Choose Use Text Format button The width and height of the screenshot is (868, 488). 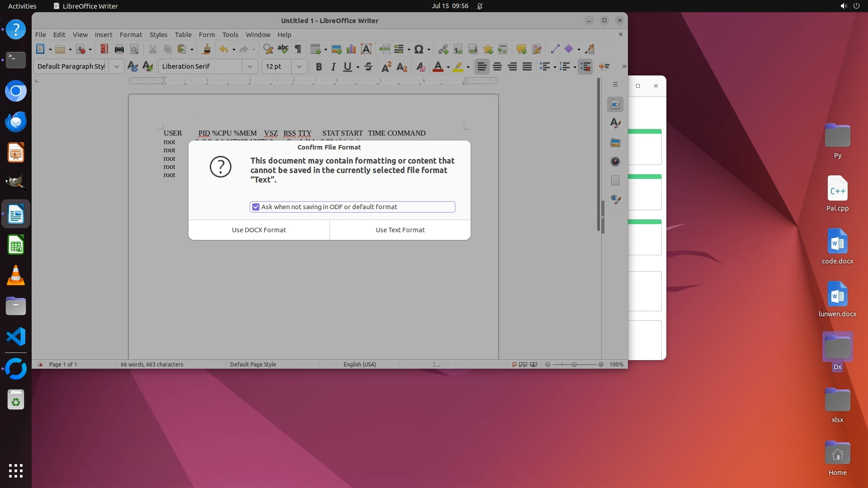click(400, 230)
